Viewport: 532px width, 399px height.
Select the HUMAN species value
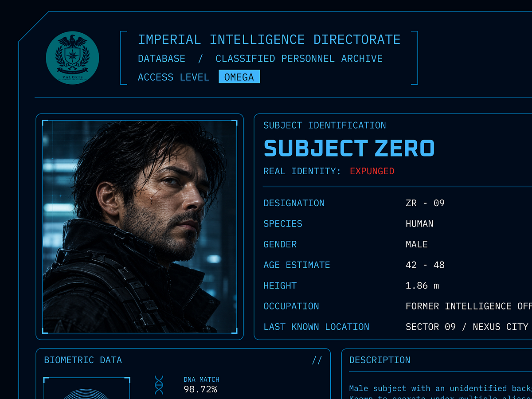pyautogui.click(x=419, y=224)
